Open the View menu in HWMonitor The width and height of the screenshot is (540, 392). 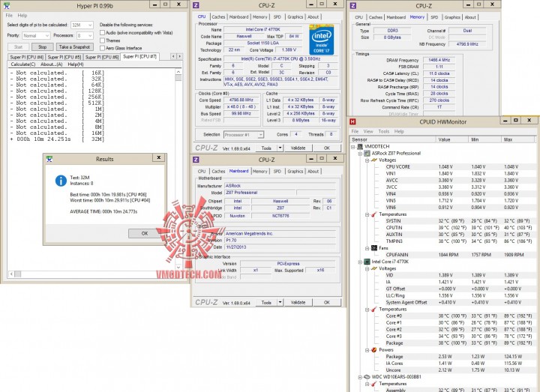368,131
